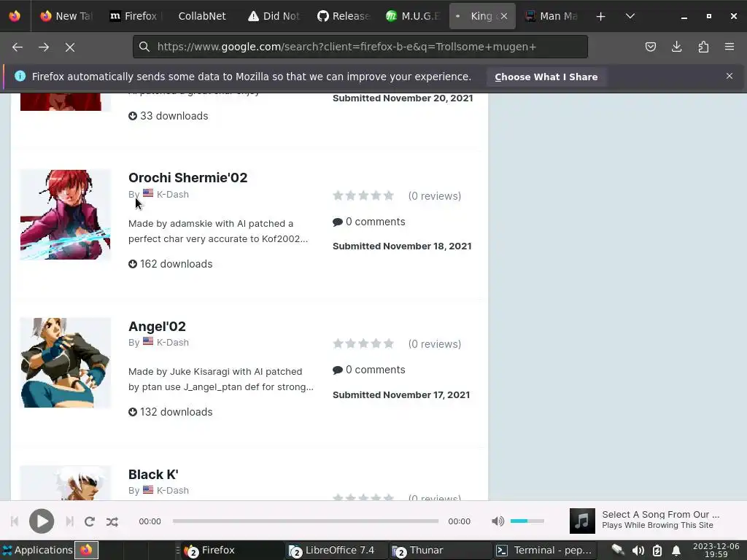Open the (0 reviews) link for Angel'02

[435, 344]
